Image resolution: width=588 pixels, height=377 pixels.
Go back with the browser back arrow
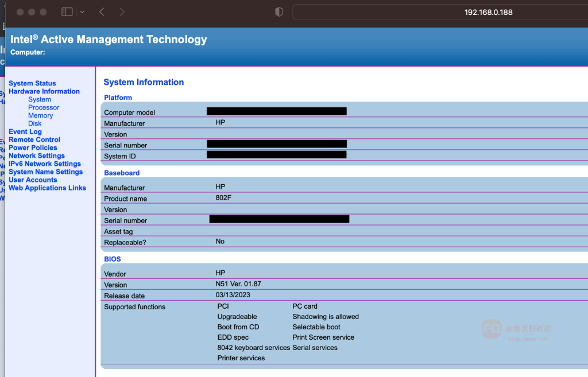point(102,12)
